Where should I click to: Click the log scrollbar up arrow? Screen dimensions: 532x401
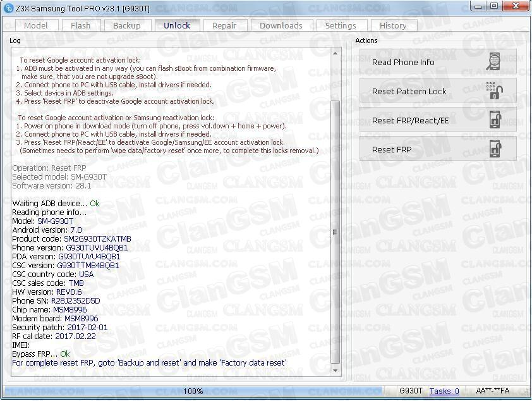[x=336, y=53]
